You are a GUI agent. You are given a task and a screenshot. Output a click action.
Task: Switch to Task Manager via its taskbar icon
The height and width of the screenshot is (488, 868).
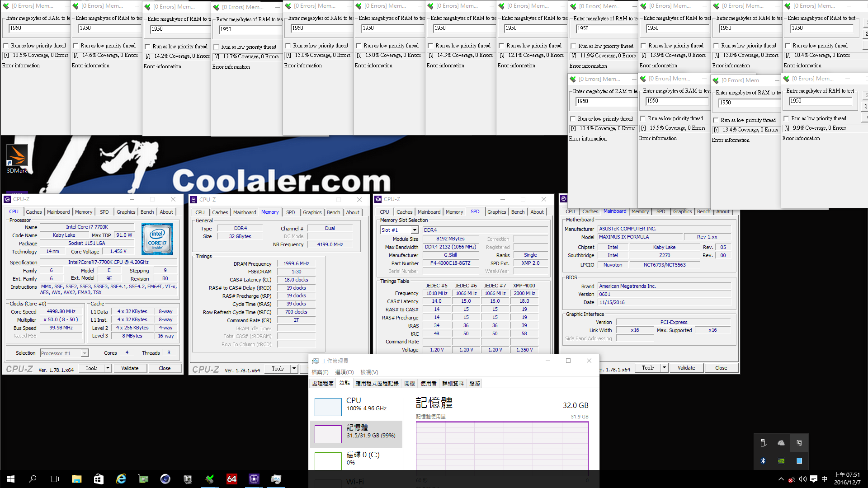(x=276, y=479)
